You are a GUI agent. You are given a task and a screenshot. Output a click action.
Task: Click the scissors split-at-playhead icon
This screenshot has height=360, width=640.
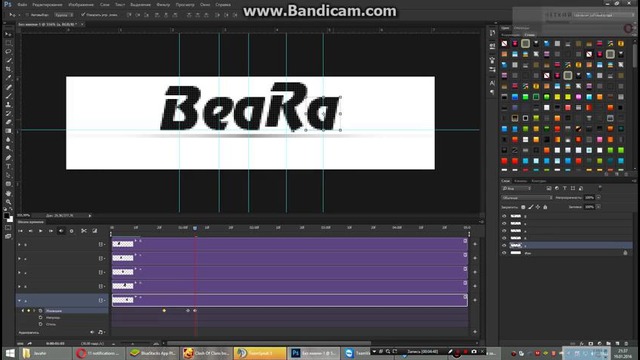[84, 231]
